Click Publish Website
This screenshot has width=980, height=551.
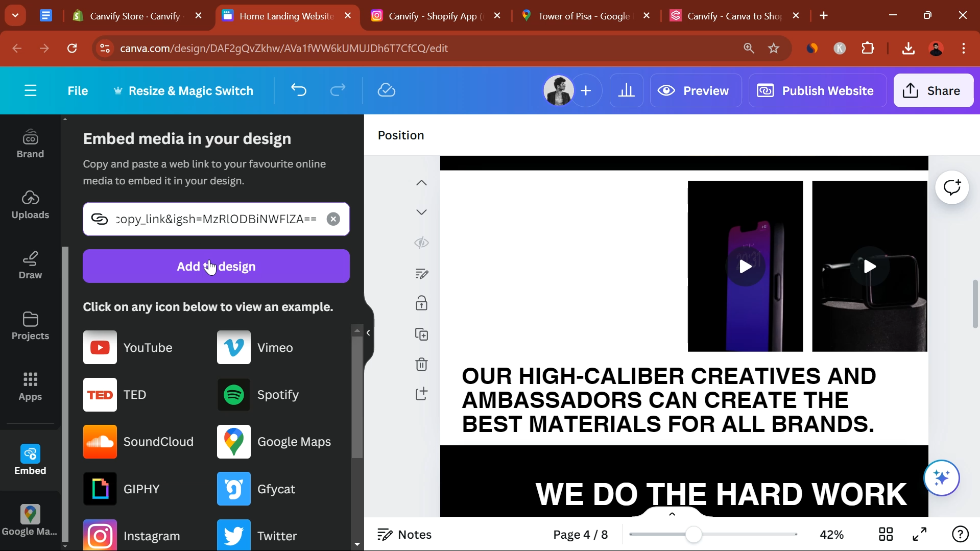point(817,90)
